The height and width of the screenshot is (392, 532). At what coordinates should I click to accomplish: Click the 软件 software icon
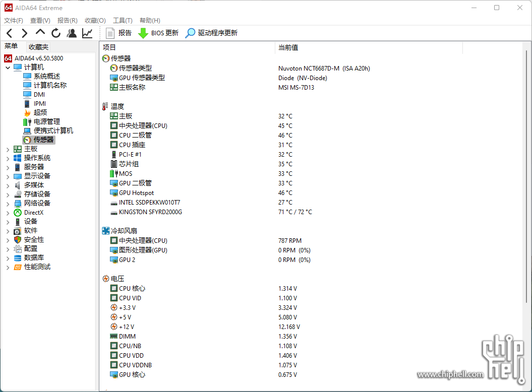point(18,231)
